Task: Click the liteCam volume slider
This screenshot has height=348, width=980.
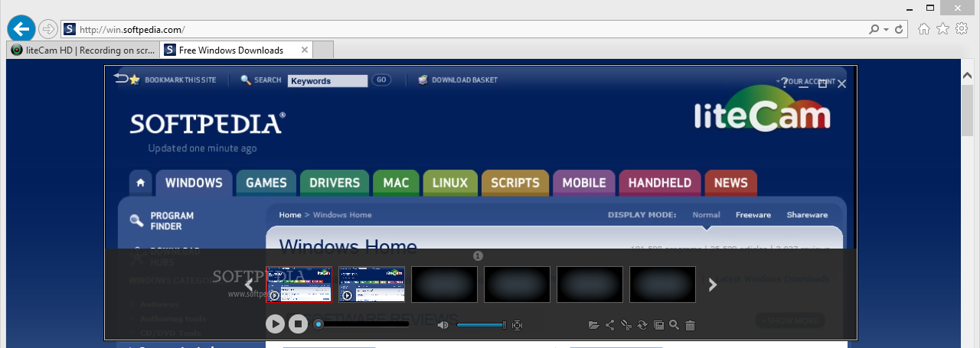Action: click(x=482, y=325)
